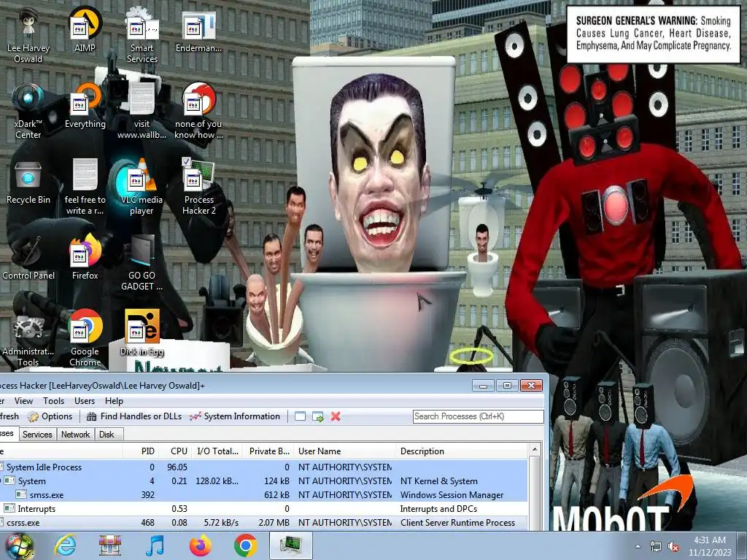Open Firefox from the taskbar

200,545
